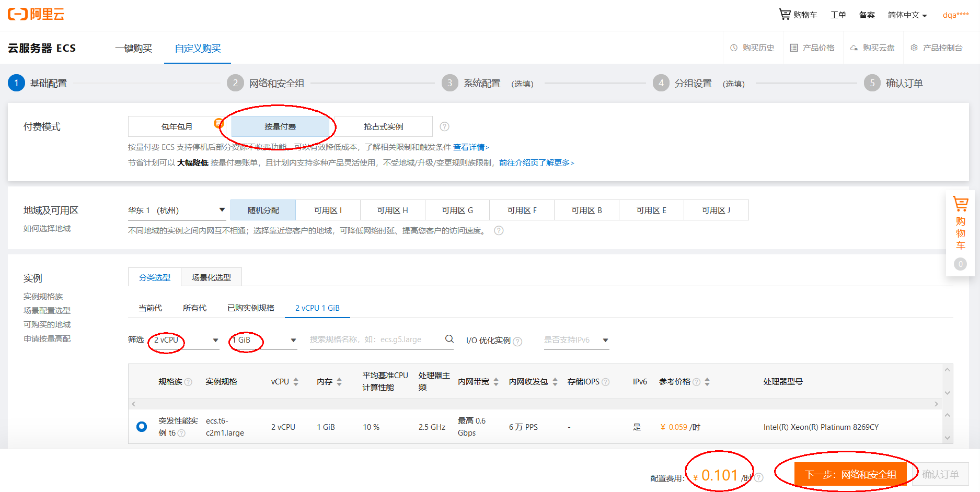The height and width of the screenshot is (492, 980).
Task: Open language dropdown 简体中文
Action: [907, 15]
